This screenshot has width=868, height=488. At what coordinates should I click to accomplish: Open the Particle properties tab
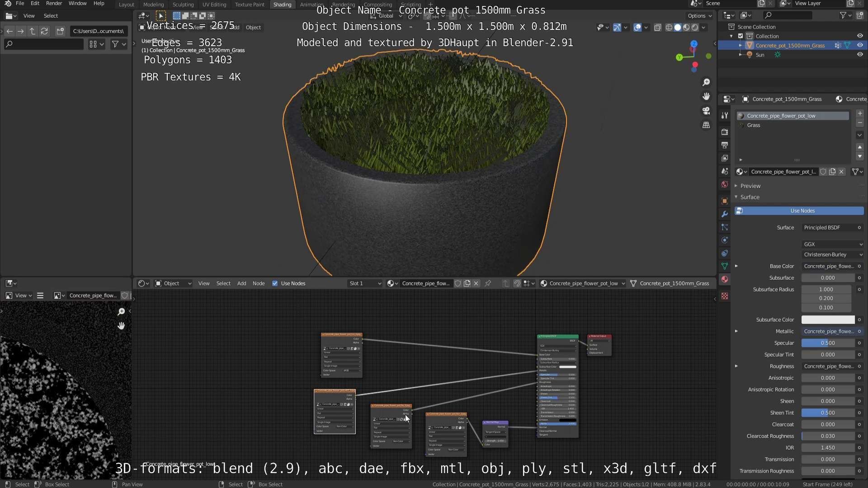[725, 227]
